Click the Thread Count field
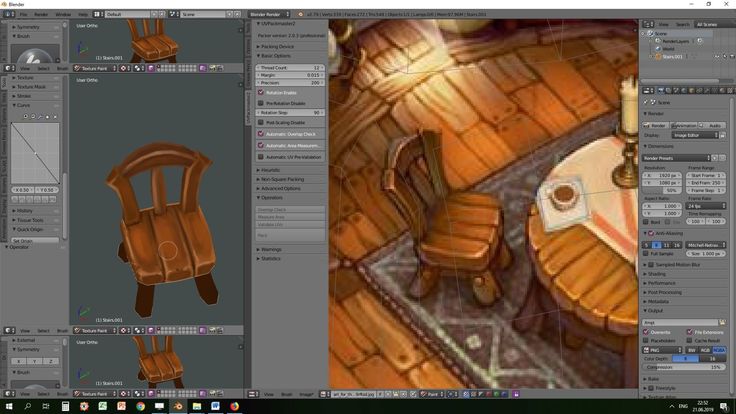Screen dimensions: 736x414 click(x=291, y=68)
